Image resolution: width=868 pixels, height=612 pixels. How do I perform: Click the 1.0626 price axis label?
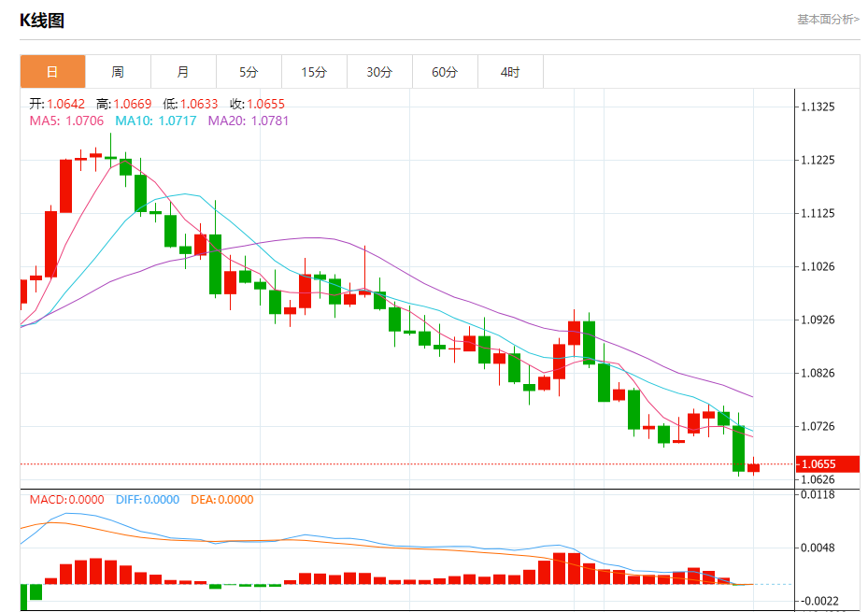(x=818, y=479)
